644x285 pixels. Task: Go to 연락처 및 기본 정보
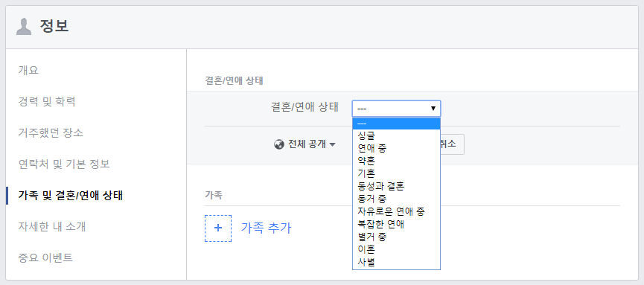pos(64,164)
